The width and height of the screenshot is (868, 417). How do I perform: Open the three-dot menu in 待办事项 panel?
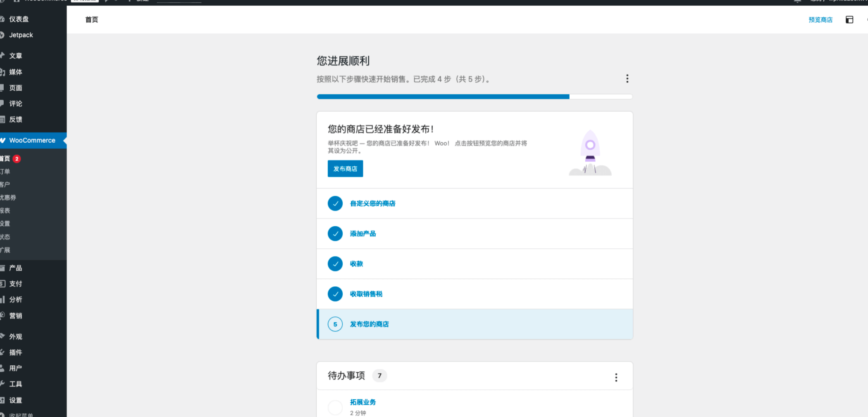[x=616, y=377]
